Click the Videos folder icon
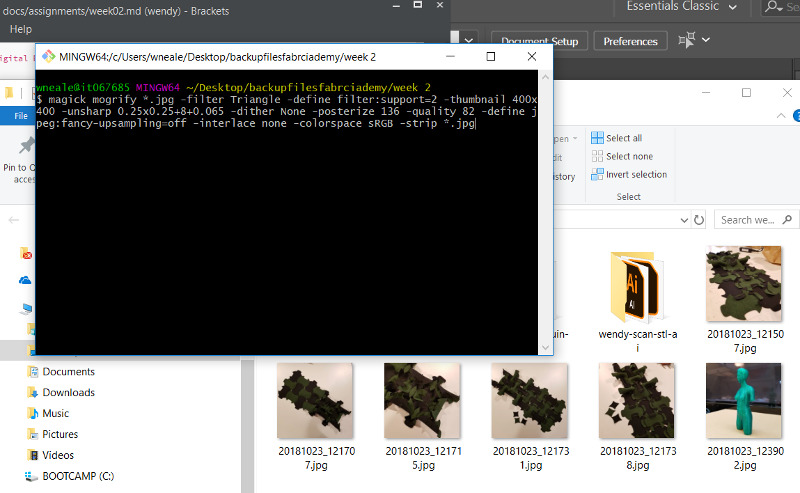 [33, 455]
